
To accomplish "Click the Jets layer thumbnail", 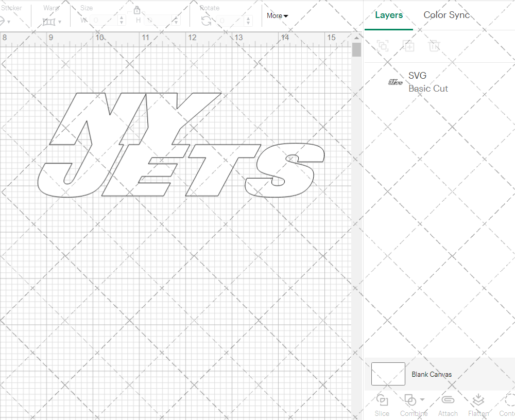I will (x=395, y=82).
